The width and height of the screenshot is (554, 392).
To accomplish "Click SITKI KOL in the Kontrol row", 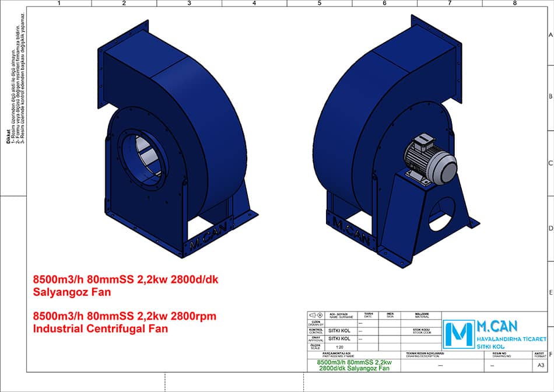I will (x=340, y=330).
